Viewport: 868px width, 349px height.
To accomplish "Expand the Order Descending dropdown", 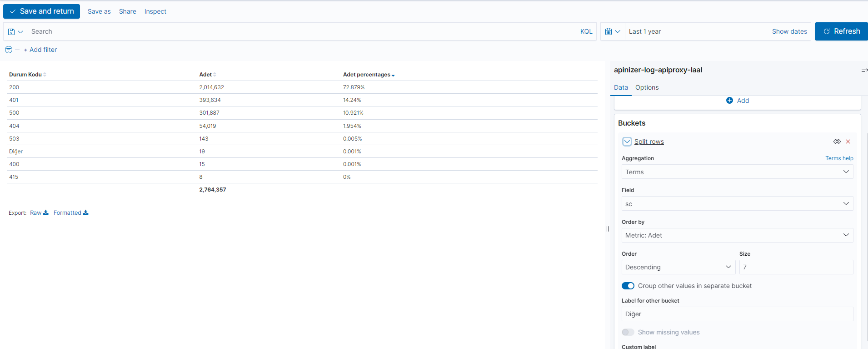I will tap(678, 267).
